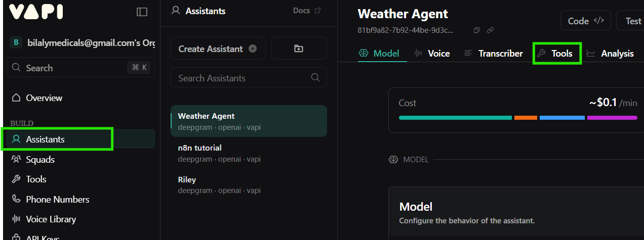Viewport: 644px width, 240px height.
Task: Click the link icon beside assistant ID
Action: tap(490, 30)
